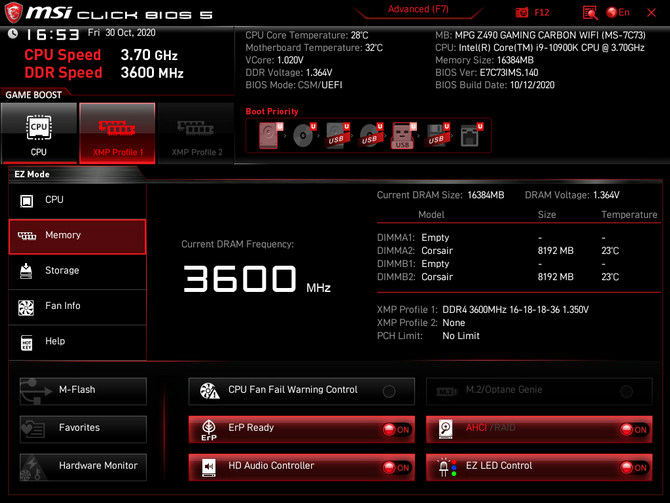Viewport: 670px width, 503px height.
Task: Open M-Flash utility
Action: (83, 391)
